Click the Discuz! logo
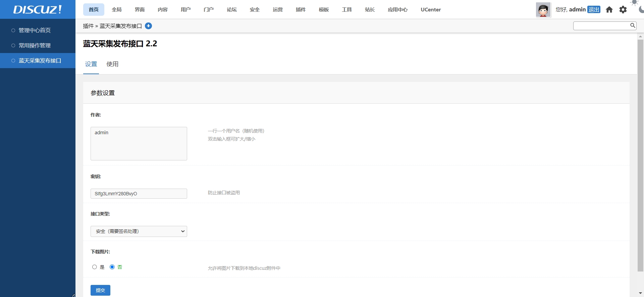Viewport: 644px width, 297px height. pyautogui.click(x=38, y=9)
